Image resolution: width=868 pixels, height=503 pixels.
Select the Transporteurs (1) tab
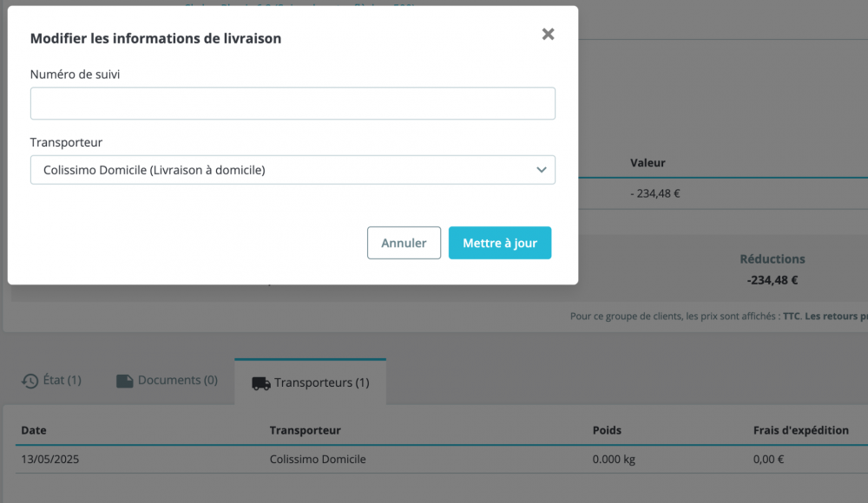point(311,382)
